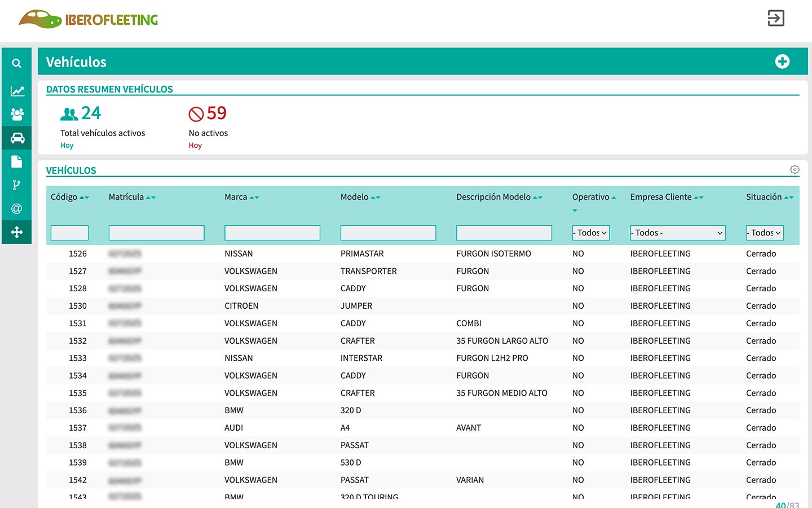Image resolution: width=812 pixels, height=508 pixels.
Task: Click the 59 no activos count
Action: coord(217,113)
